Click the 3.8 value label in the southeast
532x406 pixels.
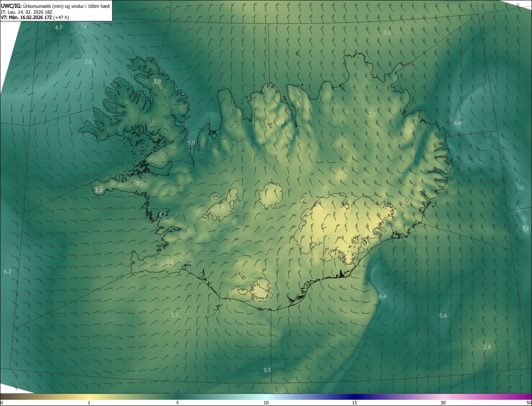click(487, 347)
